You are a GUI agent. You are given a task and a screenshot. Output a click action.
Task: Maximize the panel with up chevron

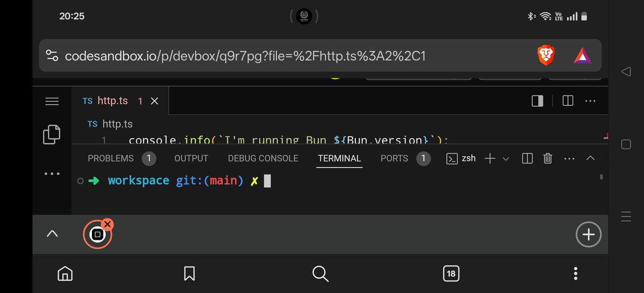point(590,158)
